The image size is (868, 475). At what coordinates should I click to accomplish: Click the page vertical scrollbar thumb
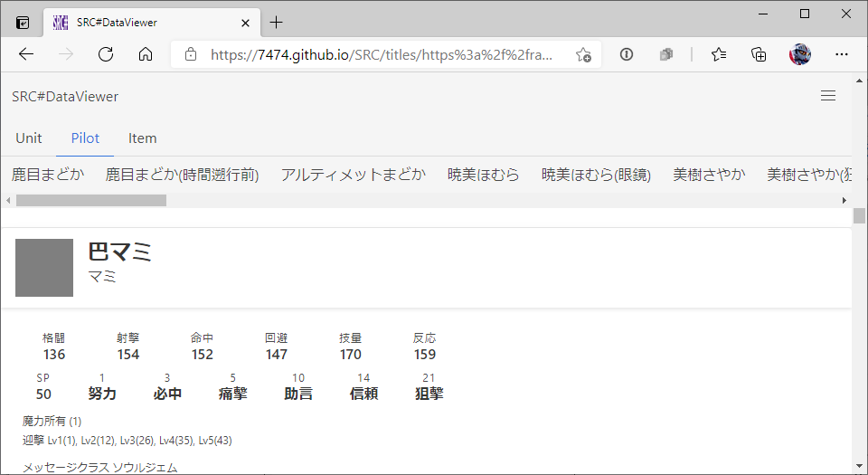click(x=859, y=215)
